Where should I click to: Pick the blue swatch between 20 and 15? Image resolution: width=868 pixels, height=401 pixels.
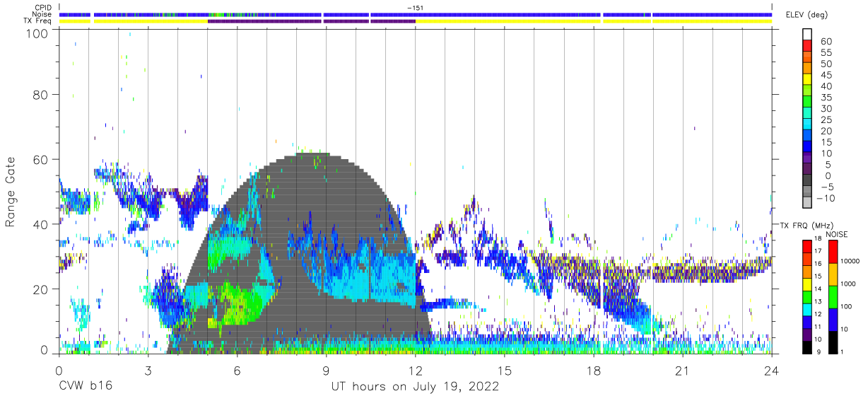[807, 136]
